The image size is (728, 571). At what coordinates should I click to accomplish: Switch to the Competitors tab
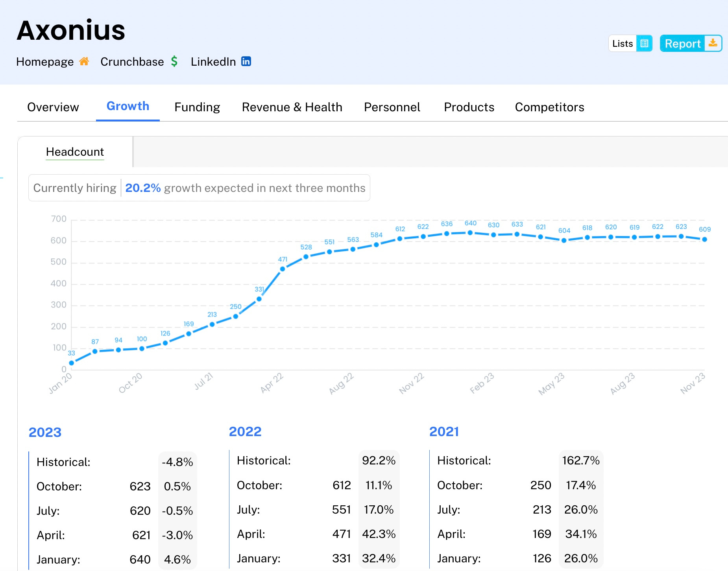pyautogui.click(x=549, y=107)
